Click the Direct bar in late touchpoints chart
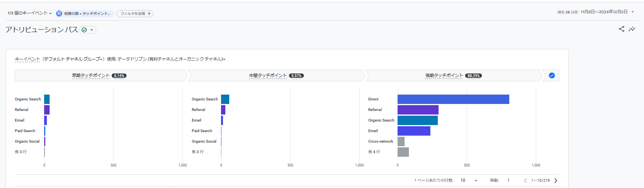Image resolution: width=644 pixels, height=188 pixels. tap(453, 99)
